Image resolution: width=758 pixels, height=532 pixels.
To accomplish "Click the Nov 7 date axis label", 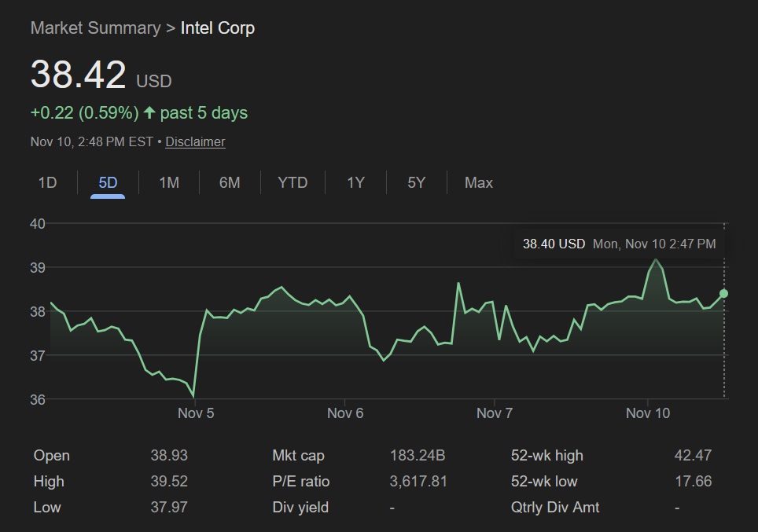I will [x=495, y=413].
